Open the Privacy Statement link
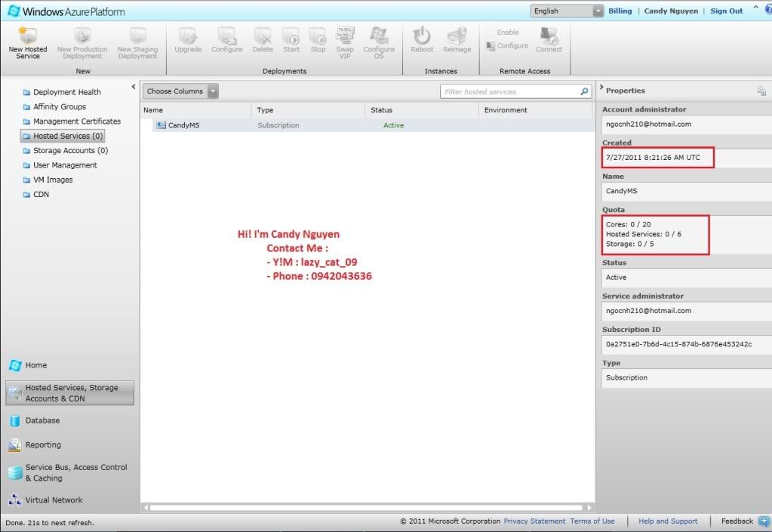 click(x=534, y=521)
